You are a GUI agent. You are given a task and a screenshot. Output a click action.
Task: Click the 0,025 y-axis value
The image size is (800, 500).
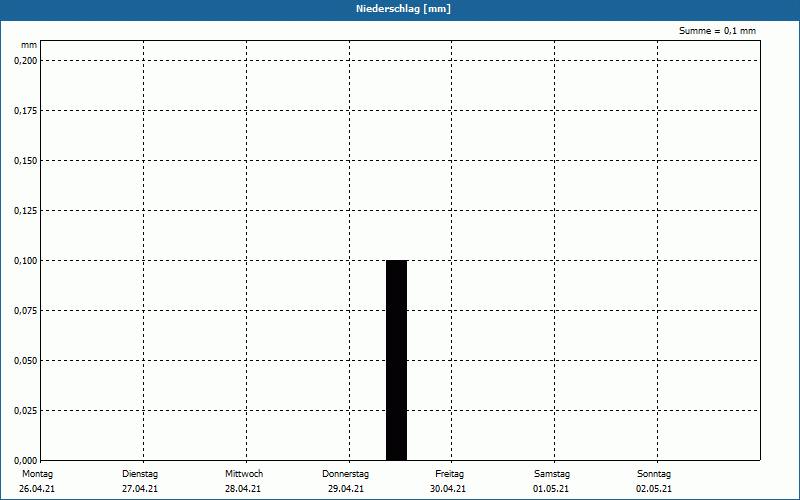(x=26, y=411)
